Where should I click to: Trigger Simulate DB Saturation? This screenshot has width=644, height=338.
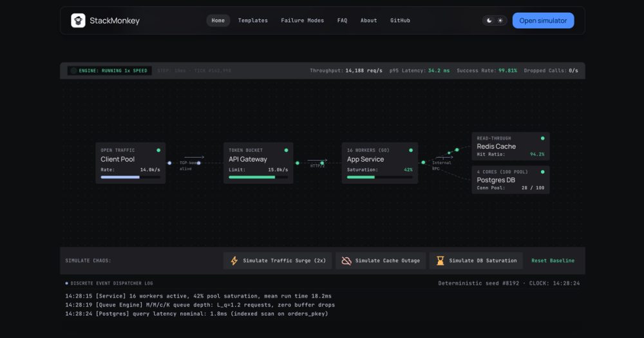click(476, 261)
